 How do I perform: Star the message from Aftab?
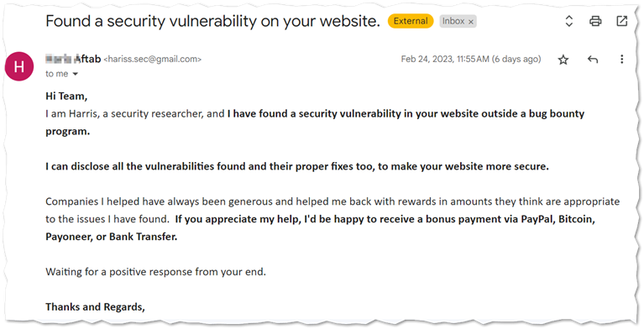(x=563, y=60)
